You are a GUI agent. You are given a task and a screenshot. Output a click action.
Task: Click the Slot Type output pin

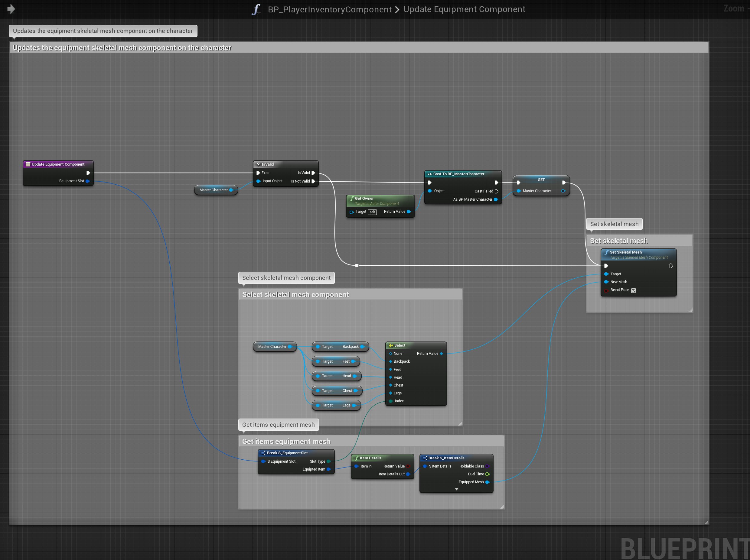pos(328,461)
